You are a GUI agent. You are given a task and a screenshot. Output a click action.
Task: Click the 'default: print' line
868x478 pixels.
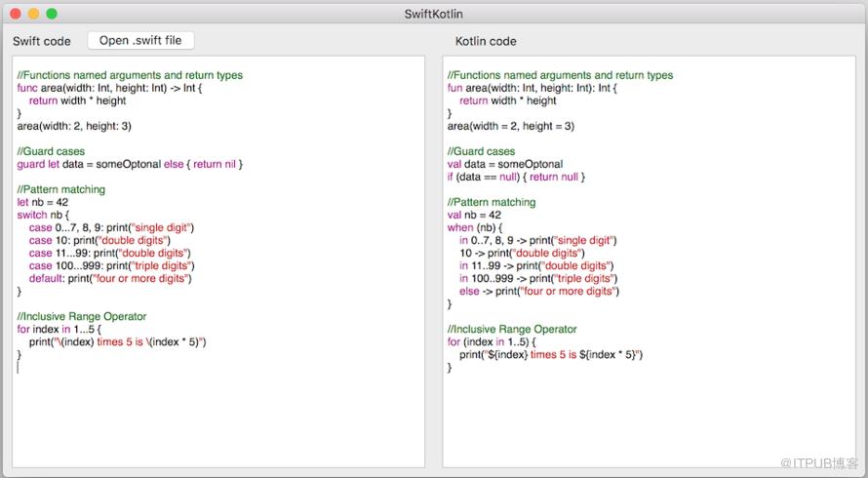[x=110, y=279]
